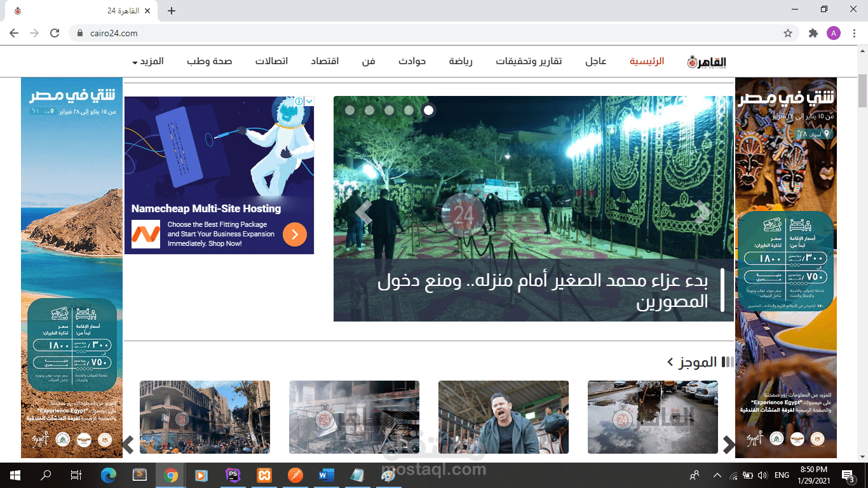Open thumbnail of burnt smoky building

click(354, 417)
